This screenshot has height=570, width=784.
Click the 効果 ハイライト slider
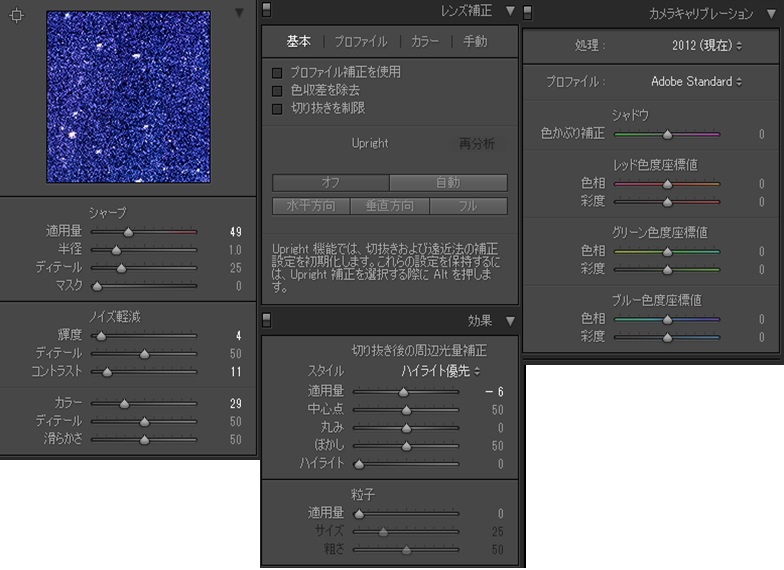click(x=406, y=464)
